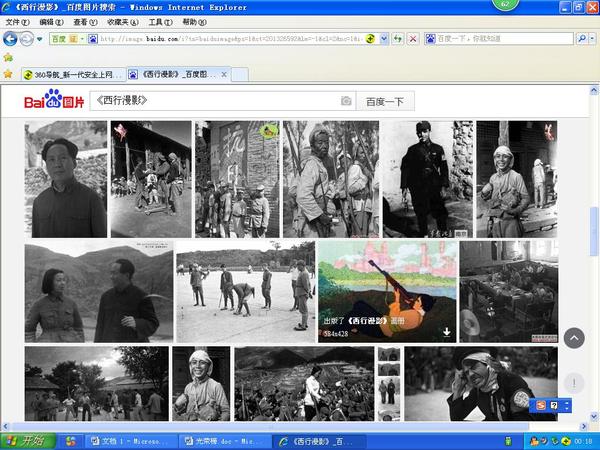Click the refresh icon beside the address bar
Viewport: 600px width, 450px height.
(x=398, y=39)
